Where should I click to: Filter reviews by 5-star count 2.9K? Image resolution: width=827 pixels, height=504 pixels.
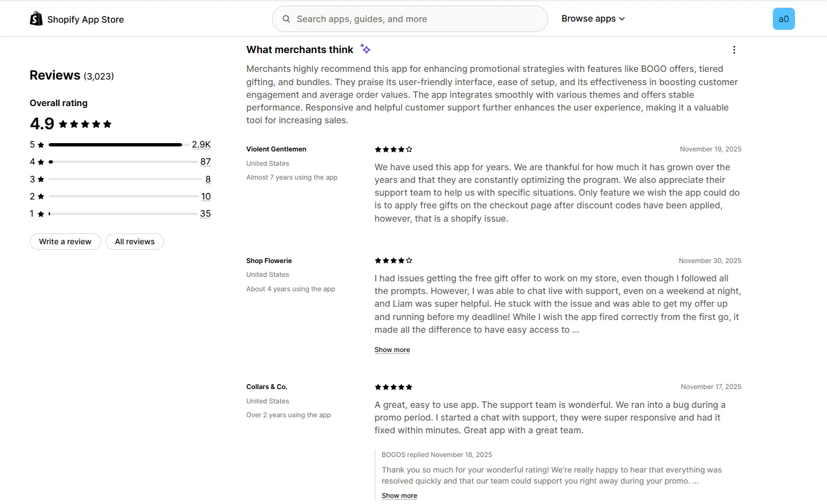(x=201, y=145)
